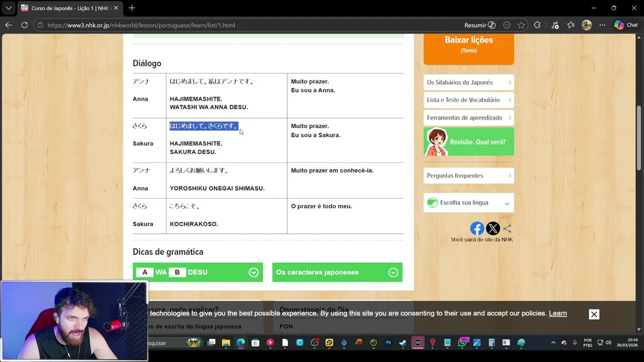Viewport: 644px width, 362px height.
Task: Open the Revisão: Qual será? banner
Action: pyautogui.click(x=469, y=142)
